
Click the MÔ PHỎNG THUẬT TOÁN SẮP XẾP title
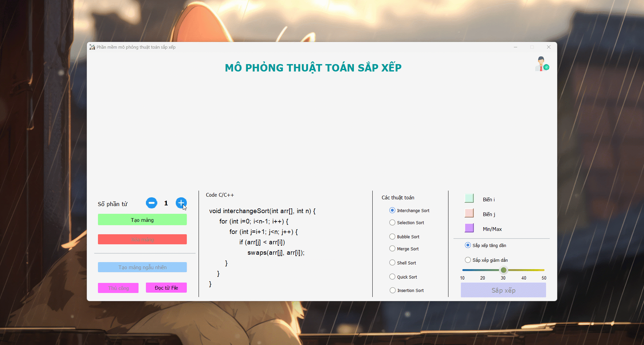[x=313, y=68]
